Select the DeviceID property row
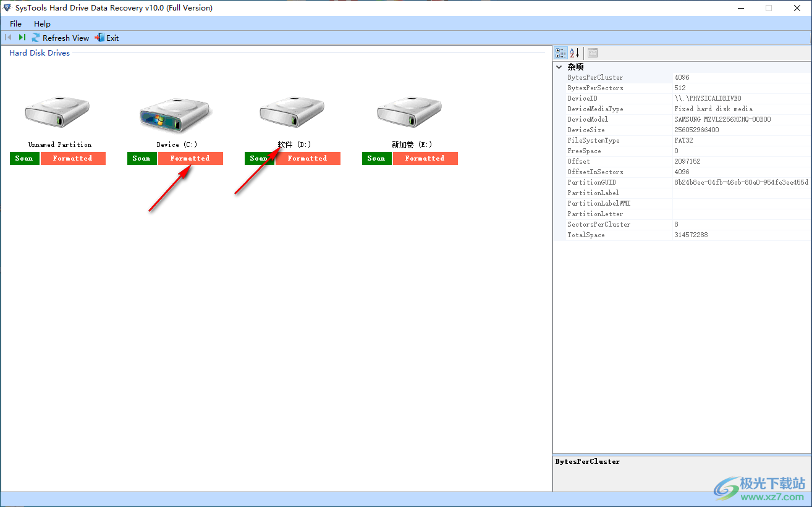Viewport: 812px width, 507px height. [682, 99]
